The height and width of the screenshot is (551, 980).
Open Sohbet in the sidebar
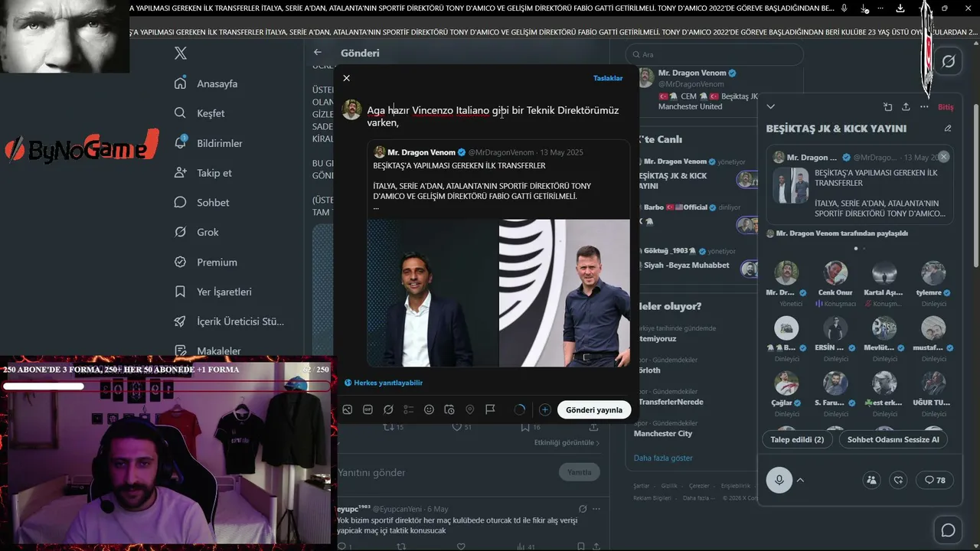click(202, 203)
